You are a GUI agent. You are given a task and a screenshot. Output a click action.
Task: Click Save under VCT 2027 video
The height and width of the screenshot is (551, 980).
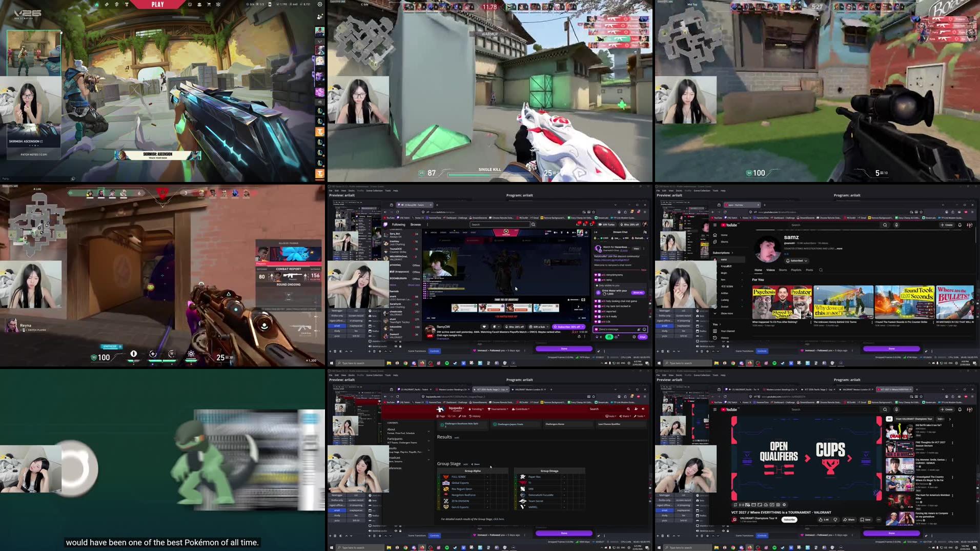[x=865, y=520]
